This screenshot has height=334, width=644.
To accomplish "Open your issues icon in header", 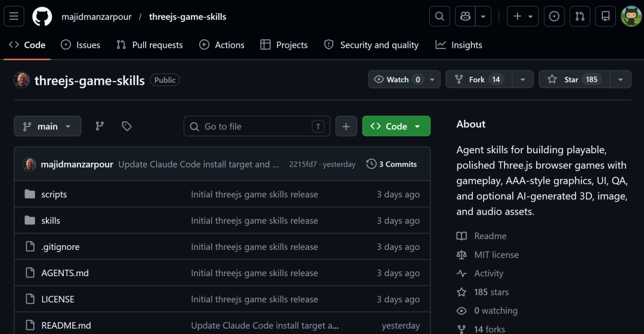I will (x=554, y=17).
